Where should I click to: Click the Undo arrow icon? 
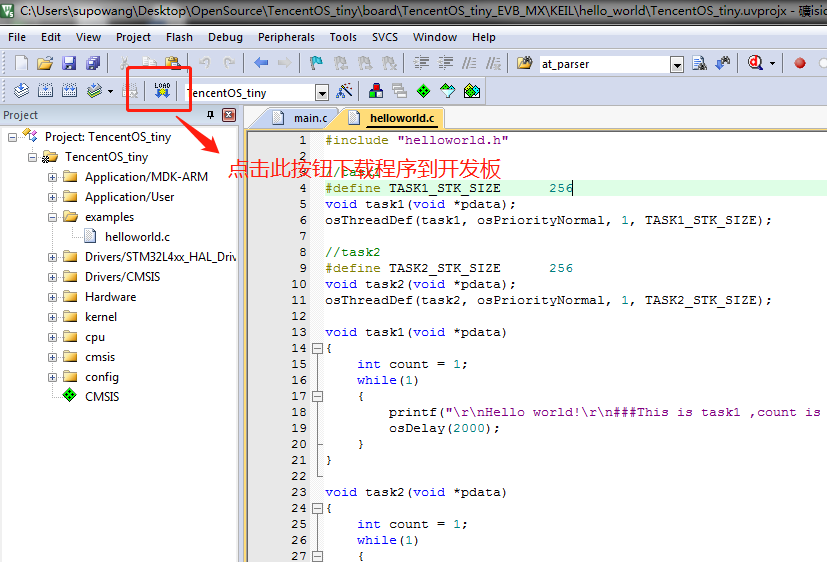(x=205, y=63)
